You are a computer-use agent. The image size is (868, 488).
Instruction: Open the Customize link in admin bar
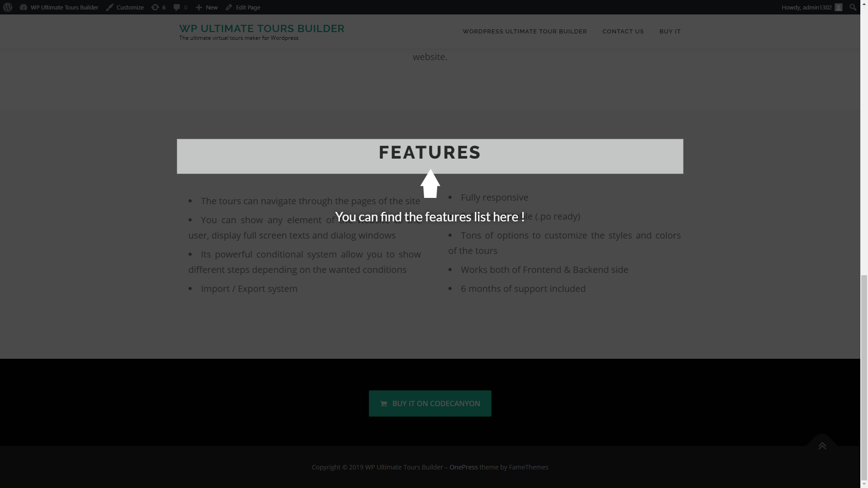pos(125,7)
